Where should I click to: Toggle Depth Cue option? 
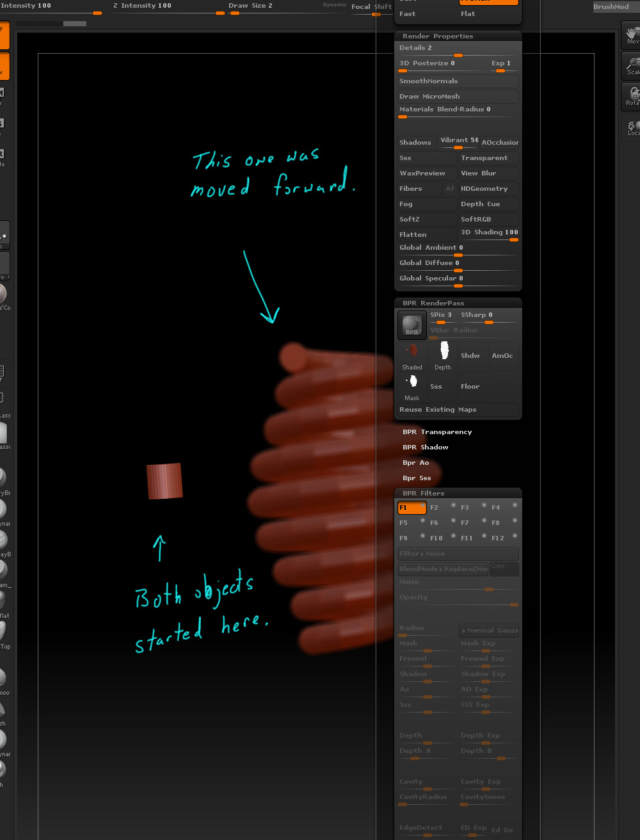pos(489,204)
